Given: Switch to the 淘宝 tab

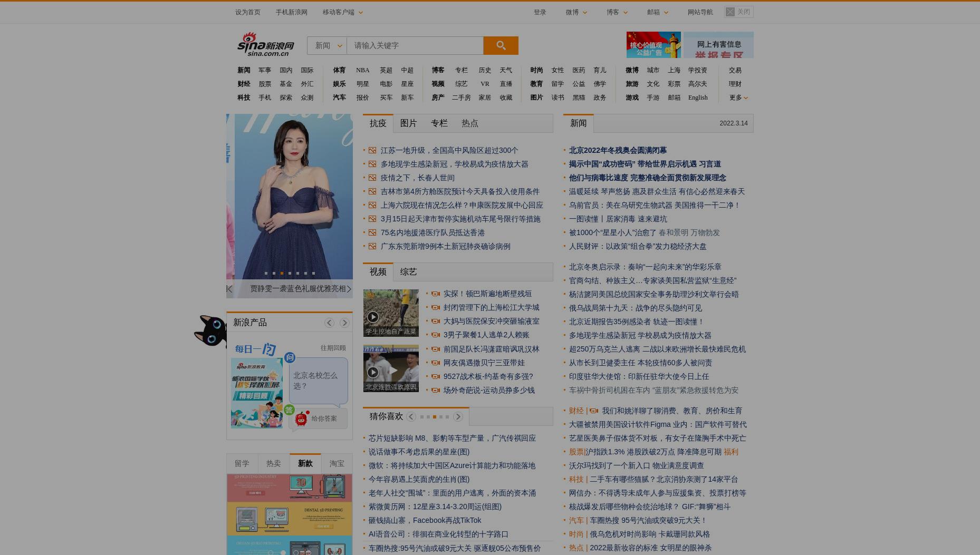Looking at the screenshot, I should (x=337, y=464).
